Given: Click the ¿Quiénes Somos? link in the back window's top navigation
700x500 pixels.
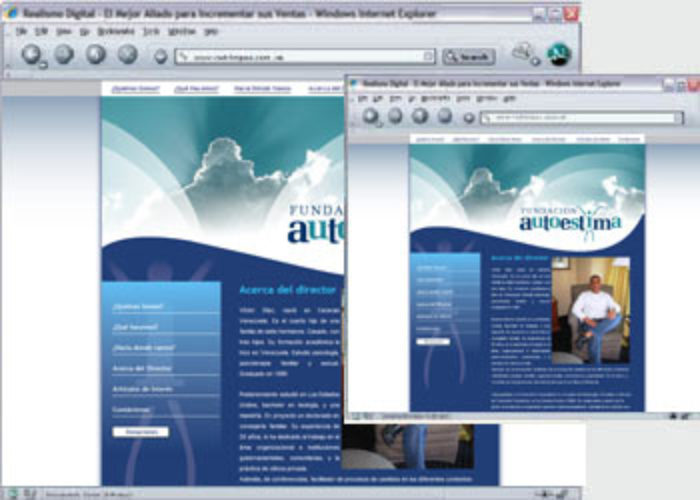Looking at the screenshot, I should pyautogui.click(x=136, y=89).
